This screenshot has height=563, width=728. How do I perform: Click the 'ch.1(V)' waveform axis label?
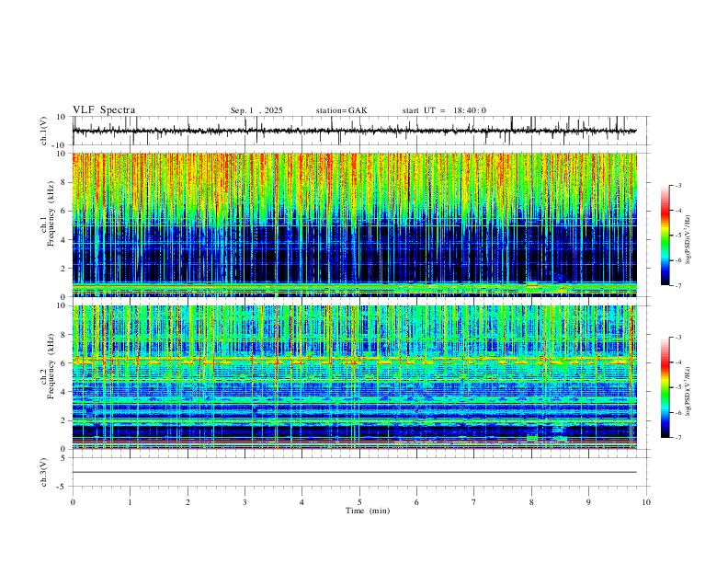[x=44, y=131]
